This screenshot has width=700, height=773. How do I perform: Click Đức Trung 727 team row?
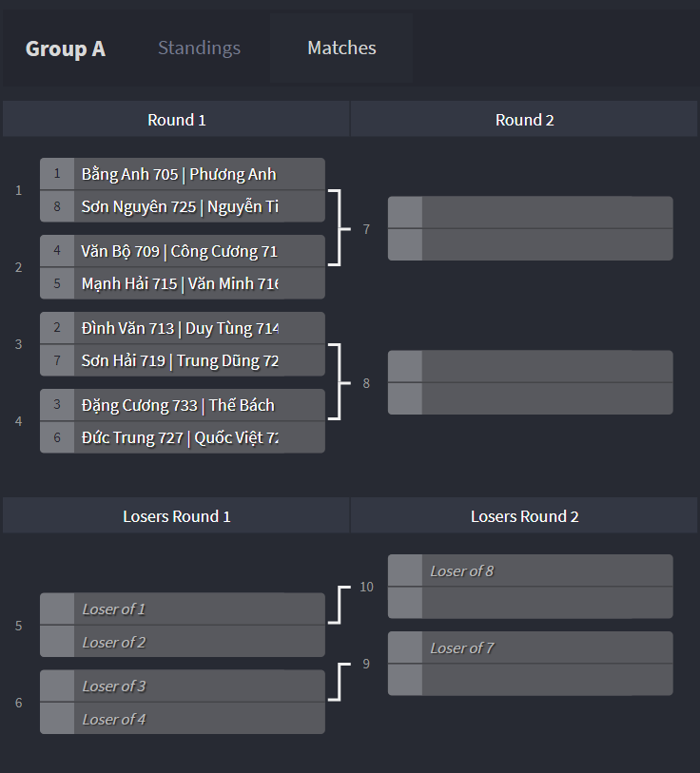[x=182, y=436]
